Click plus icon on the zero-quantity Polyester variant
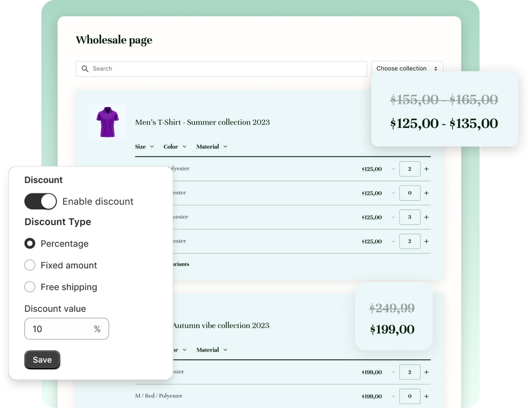Screen dimensions: 532x413 point(426,193)
